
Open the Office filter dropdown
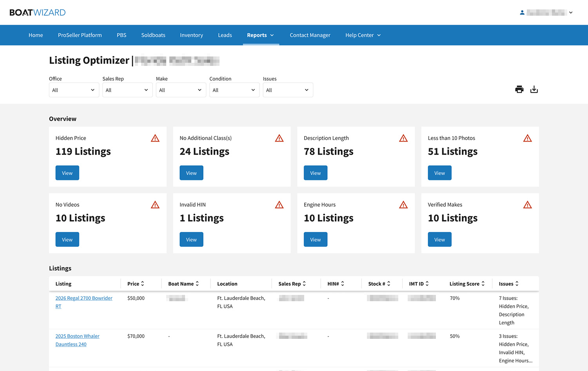pos(74,90)
